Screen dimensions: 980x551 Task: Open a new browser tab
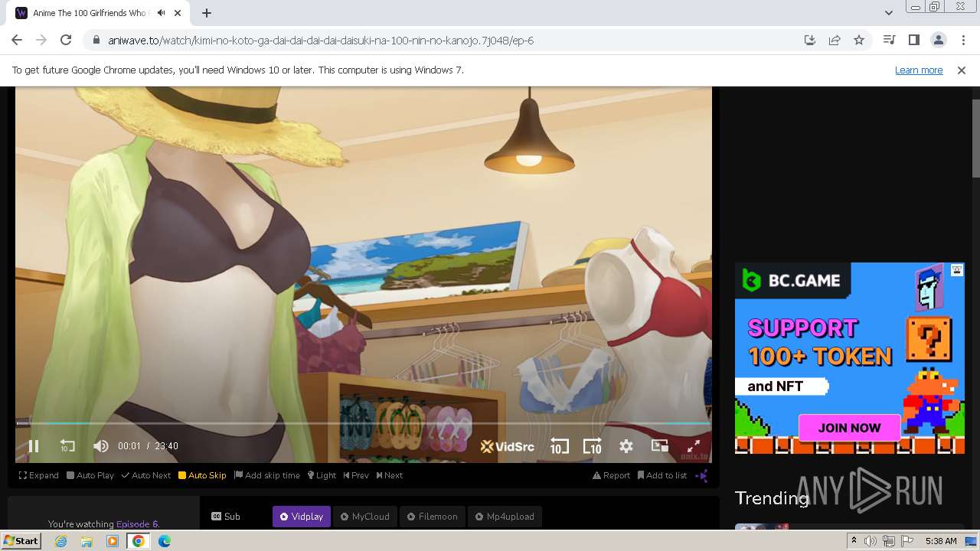click(x=207, y=13)
